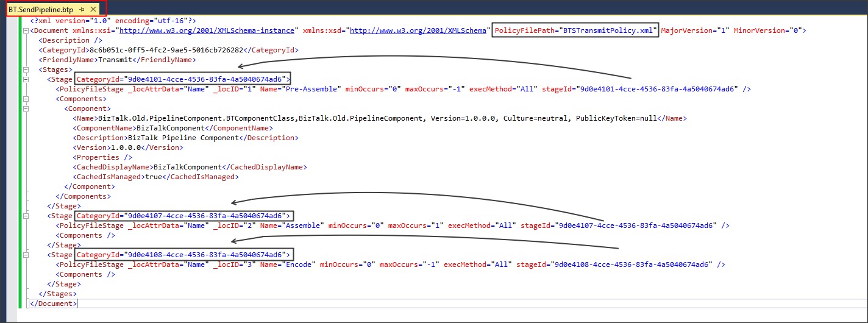
Task: Close the BT.SendPipeline.btp tab
Action: tap(93, 10)
